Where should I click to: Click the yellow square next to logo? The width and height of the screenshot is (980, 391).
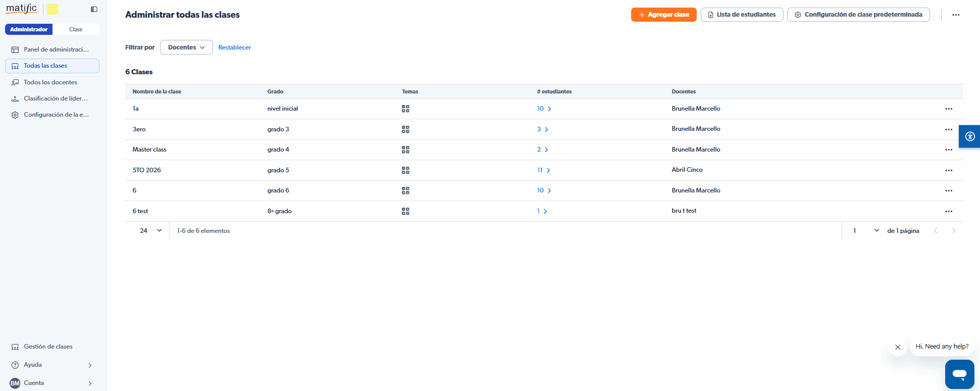point(53,9)
